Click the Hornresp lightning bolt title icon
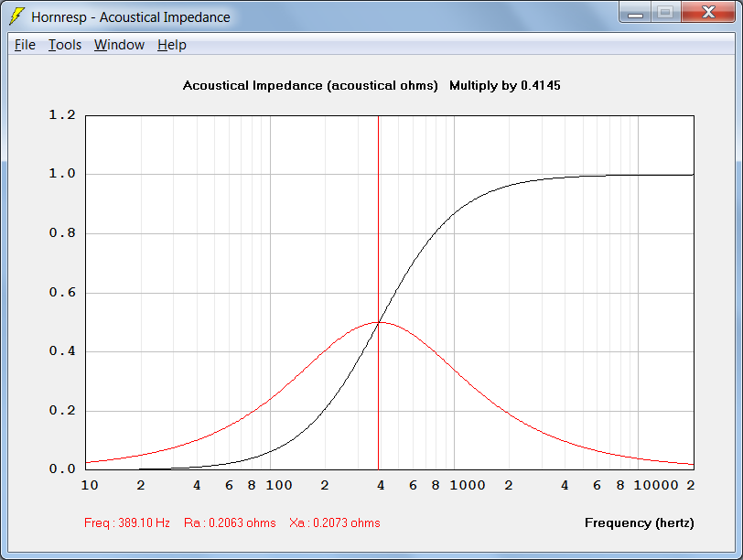743x560 pixels. pyautogui.click(x=16, y=16)
